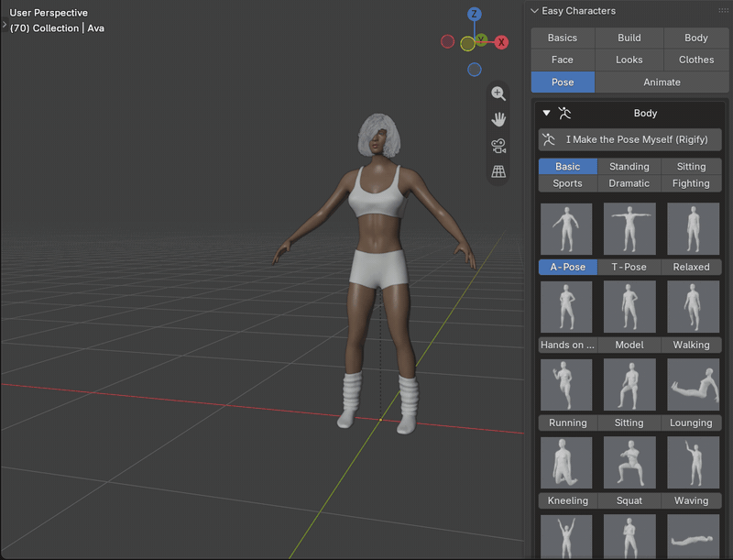Click the Easy Characters panel drag grip
733x560 pixels.
[x=723, y=11]
